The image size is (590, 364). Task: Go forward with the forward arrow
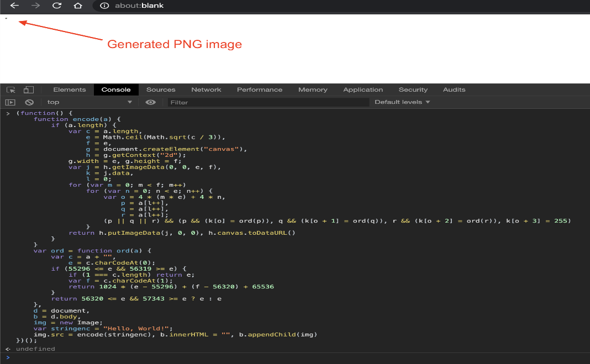(35, 6)
